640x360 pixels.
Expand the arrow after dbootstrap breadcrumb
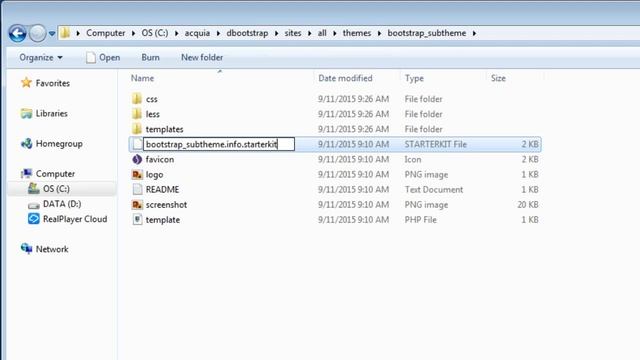pos(276,33)
